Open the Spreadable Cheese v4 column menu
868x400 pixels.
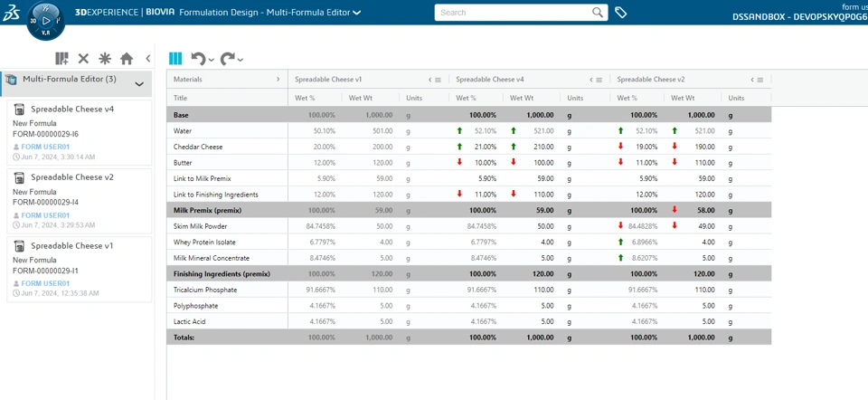pos(599,80)
